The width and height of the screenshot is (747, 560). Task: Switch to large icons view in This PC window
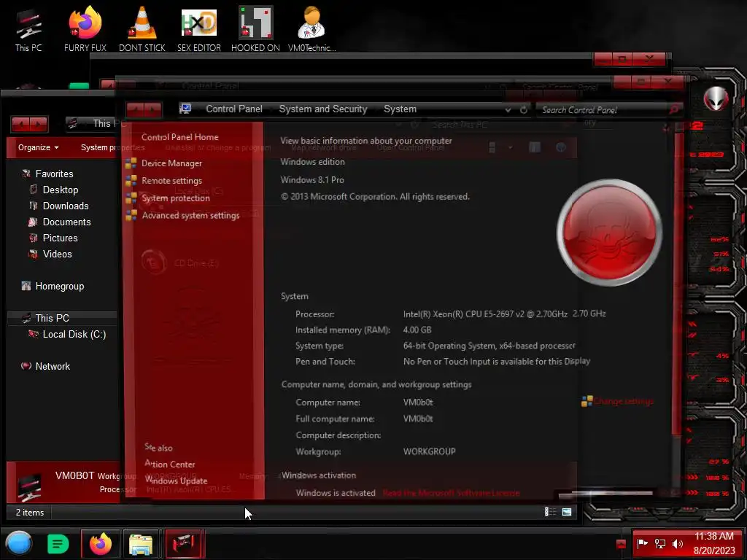(566, 511)
